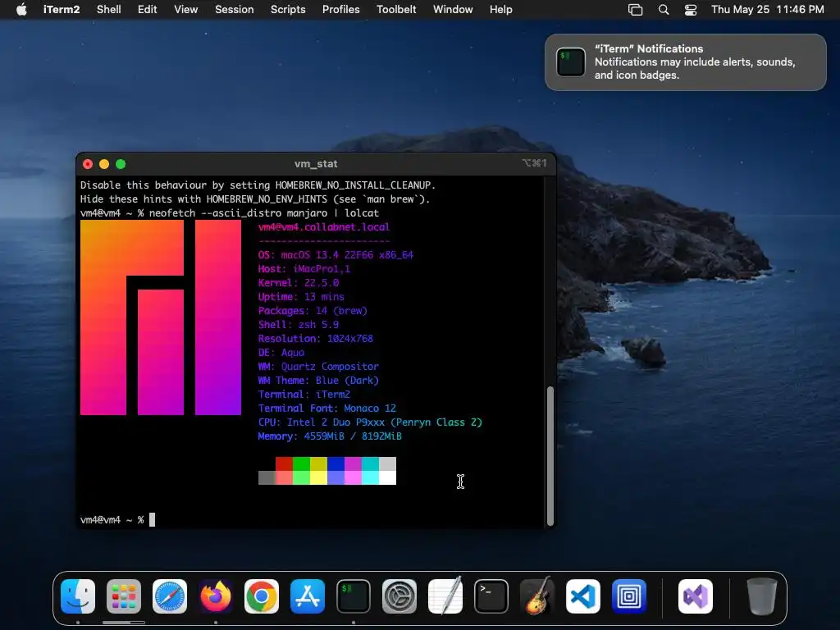Open the Help menu

pos(501,9)
